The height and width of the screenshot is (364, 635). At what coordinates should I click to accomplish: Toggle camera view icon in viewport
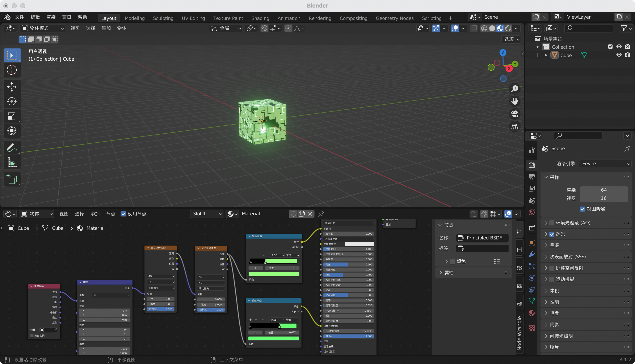(515, 114)
